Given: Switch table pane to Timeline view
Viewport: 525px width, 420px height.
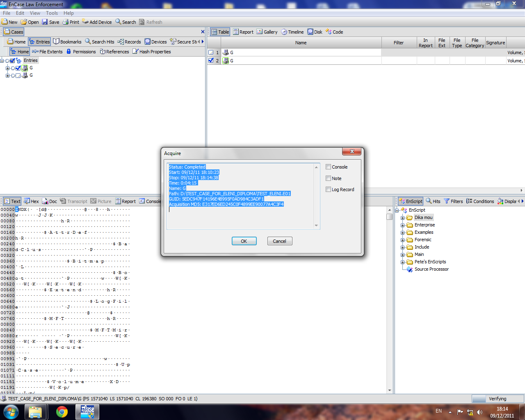Looking at the screenshot, I should click(292, 32).
